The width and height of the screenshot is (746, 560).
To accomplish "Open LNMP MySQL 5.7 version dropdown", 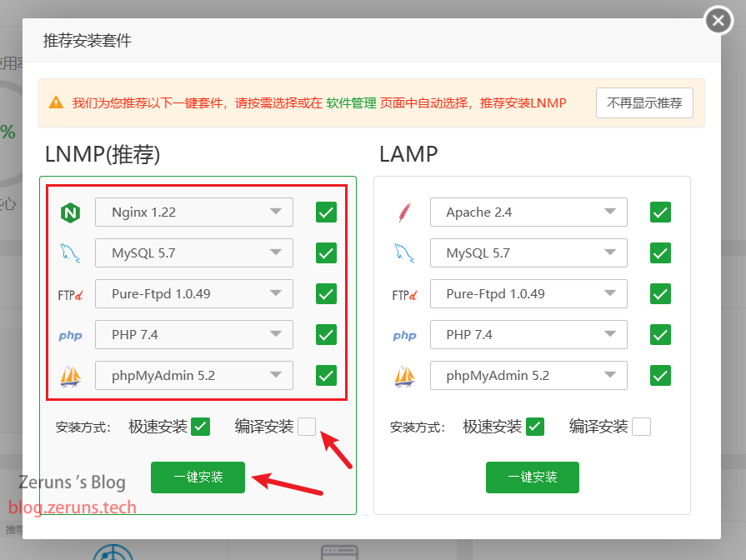I will coord(194,253).
